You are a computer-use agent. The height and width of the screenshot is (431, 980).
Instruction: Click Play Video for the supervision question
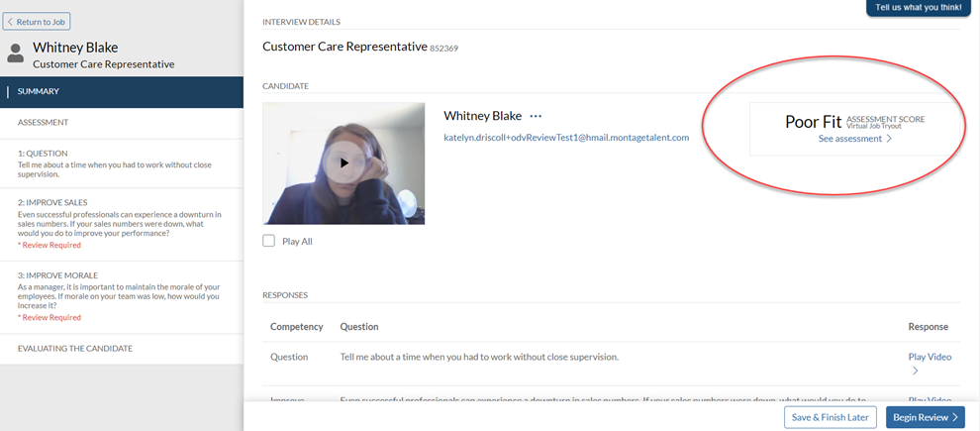(x=928, y=356)
